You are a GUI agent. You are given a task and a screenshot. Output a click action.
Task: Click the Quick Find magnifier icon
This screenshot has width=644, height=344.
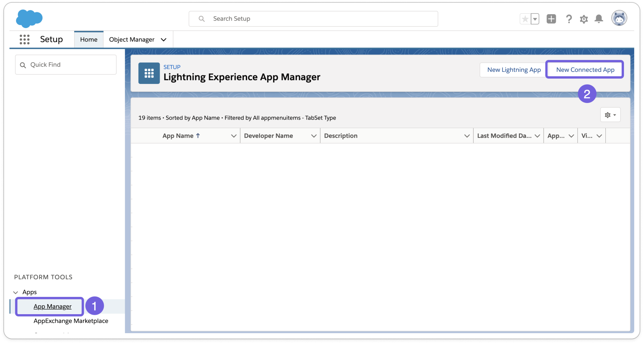23,65
